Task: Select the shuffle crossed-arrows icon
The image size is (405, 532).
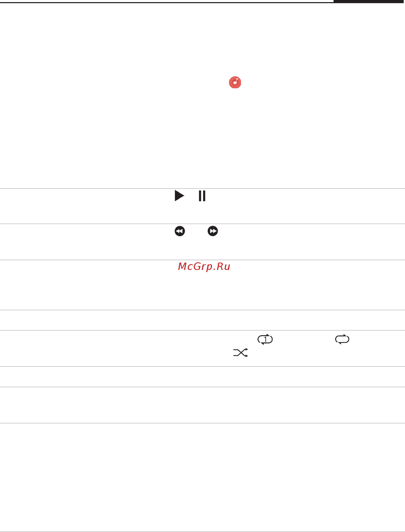Action: point(241,353)
